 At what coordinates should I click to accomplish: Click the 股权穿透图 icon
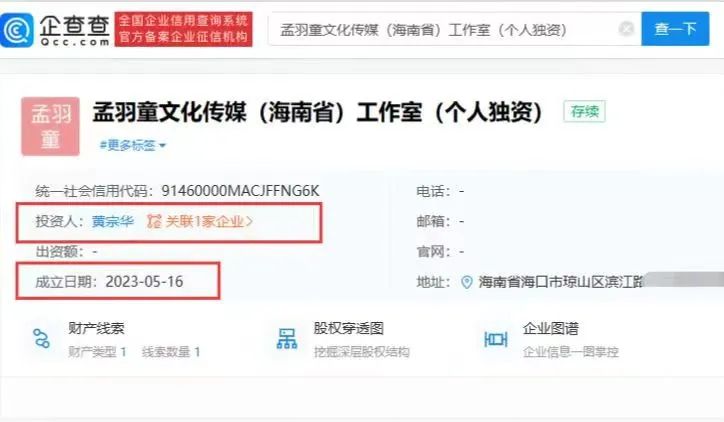click(287, 338)
